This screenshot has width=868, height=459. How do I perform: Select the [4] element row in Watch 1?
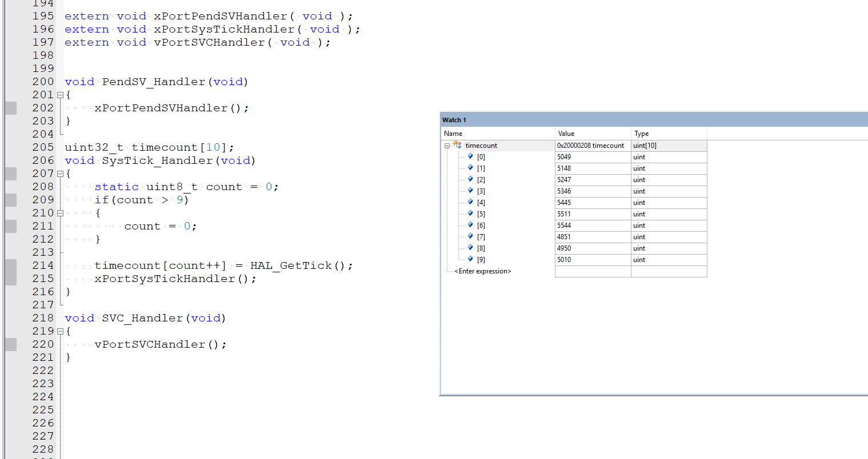pyautogui.click(x=574, y=203)
